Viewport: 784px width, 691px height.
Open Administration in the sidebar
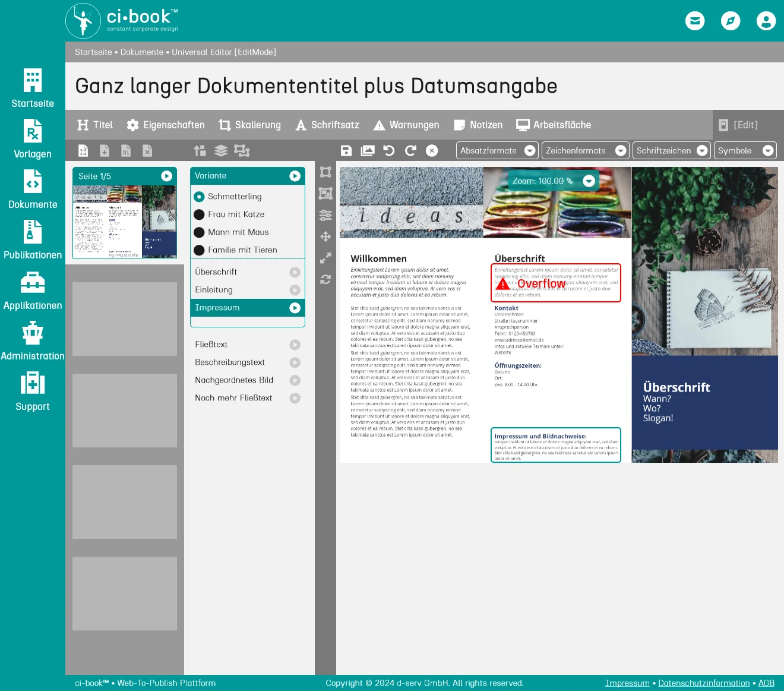point(33,341)
